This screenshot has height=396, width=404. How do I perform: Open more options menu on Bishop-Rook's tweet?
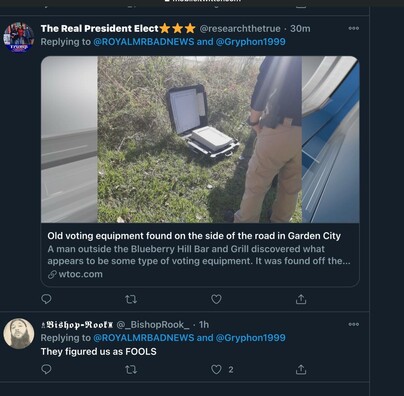coord(354,324)
